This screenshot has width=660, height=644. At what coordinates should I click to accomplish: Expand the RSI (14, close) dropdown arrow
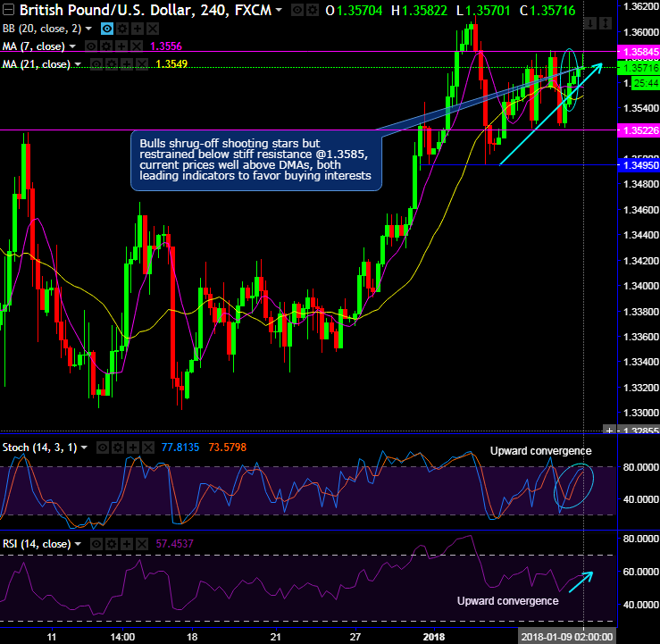[78, 544]
